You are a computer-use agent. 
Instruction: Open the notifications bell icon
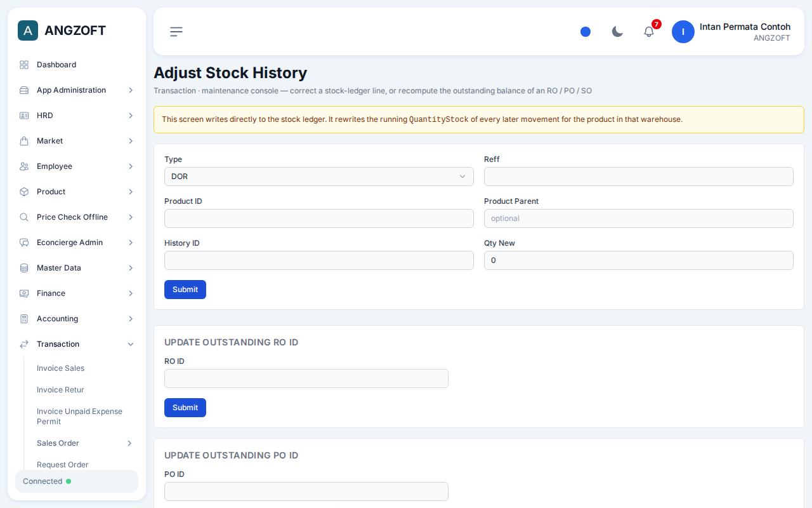coord(649,32)
